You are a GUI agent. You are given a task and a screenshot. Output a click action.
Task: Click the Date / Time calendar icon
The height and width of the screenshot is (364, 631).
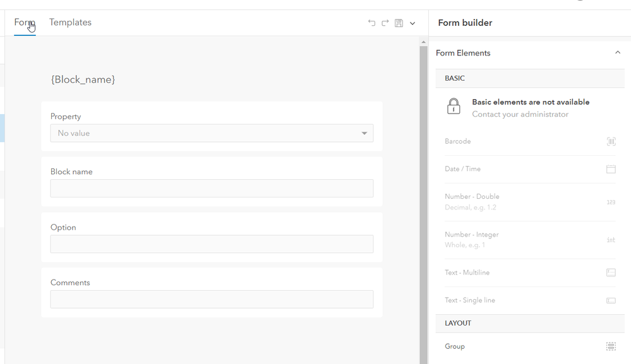pos(611,169)
